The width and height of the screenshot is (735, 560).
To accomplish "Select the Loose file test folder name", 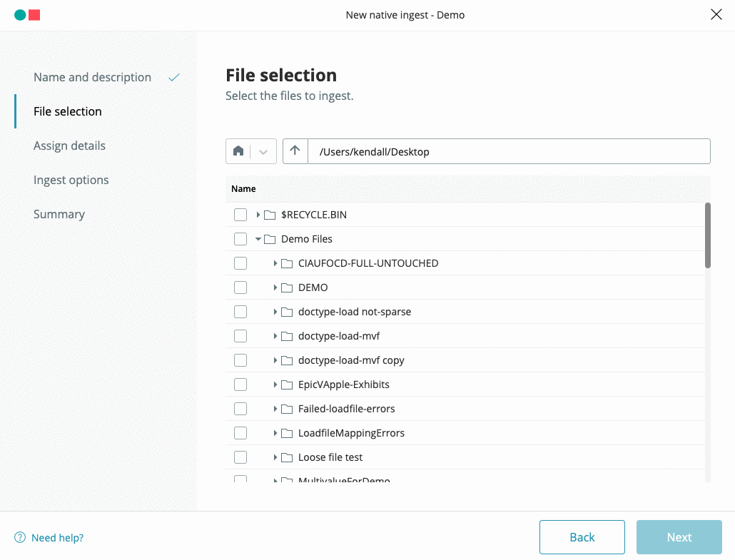I will pos(330,457).
